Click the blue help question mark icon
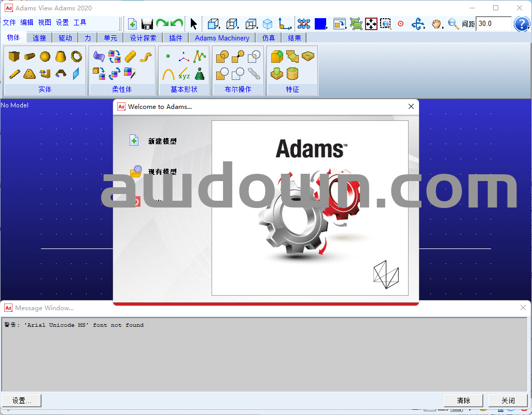 [x=521, y=24]
